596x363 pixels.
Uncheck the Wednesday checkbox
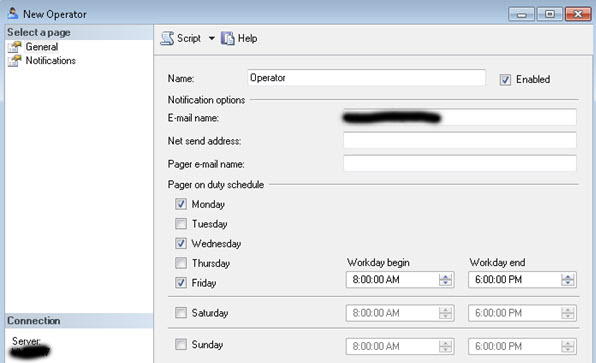click(181, 243)
